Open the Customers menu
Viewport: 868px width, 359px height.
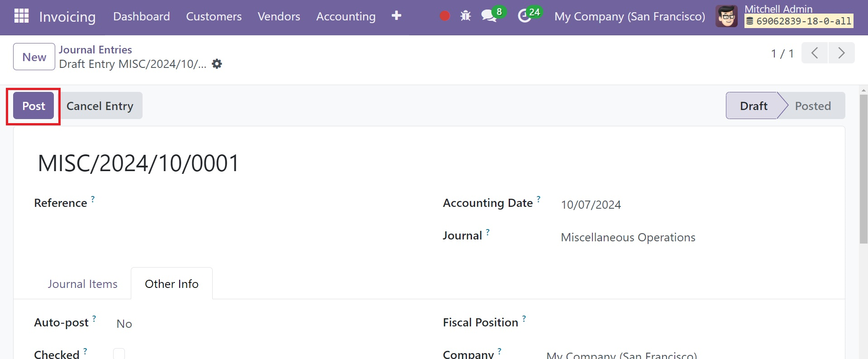[214, 16]
